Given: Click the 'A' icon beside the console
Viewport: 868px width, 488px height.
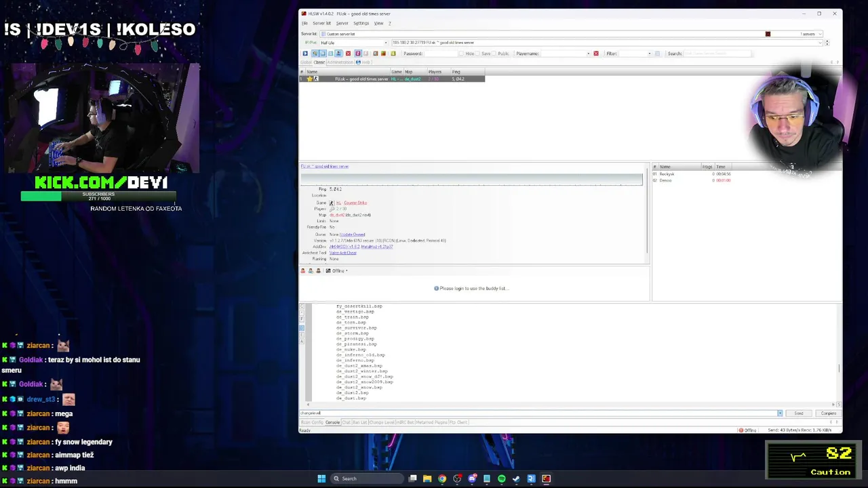Looking at the screenshot, I should (302, 341).
